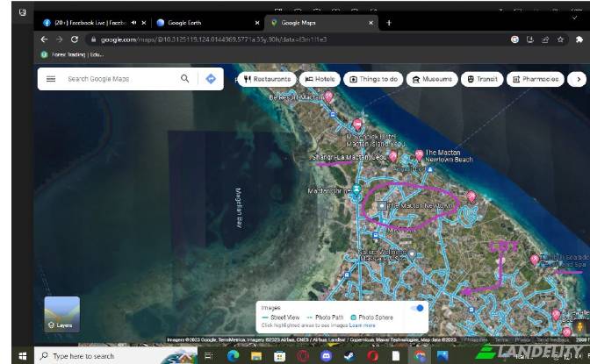Open directions with the blue arrow icon
The image size is (590, 364).
pyautogui.click(x=211, y=79)
